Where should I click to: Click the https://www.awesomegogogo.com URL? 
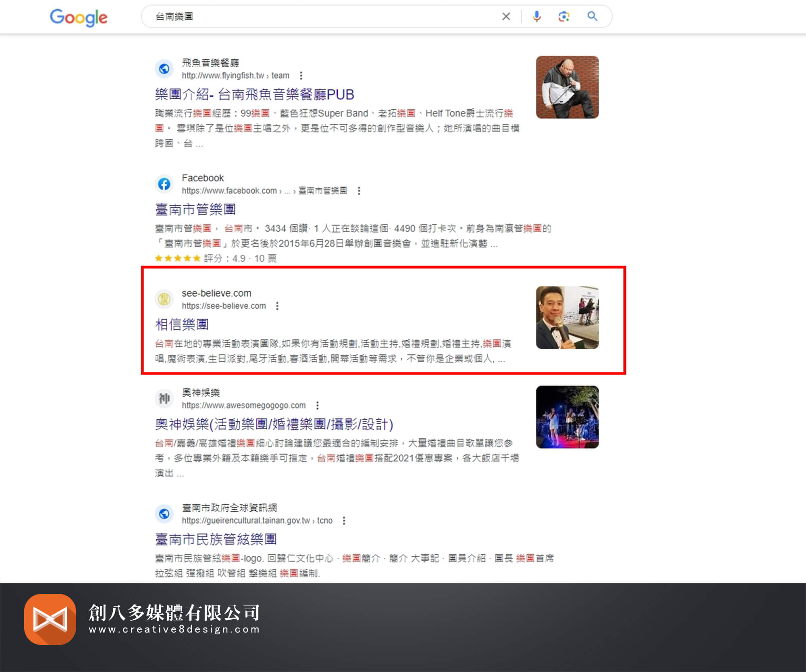tap(244, 405)
